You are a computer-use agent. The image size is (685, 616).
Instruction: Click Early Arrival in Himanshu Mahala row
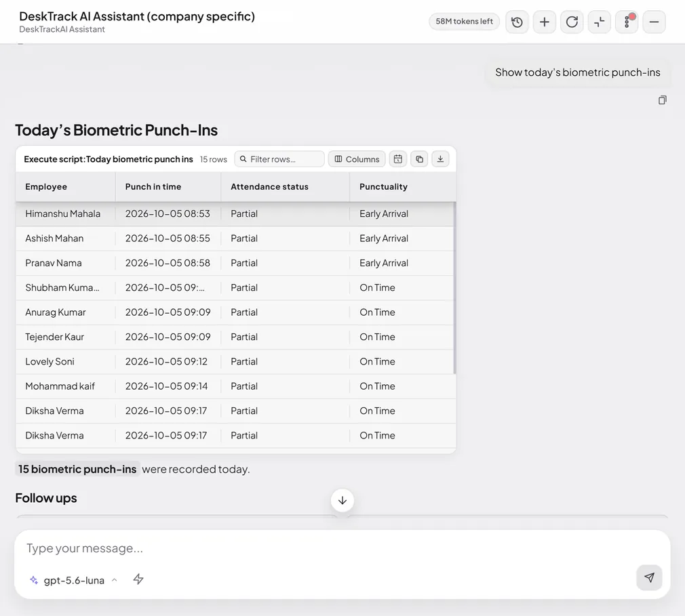click(384, 214)
